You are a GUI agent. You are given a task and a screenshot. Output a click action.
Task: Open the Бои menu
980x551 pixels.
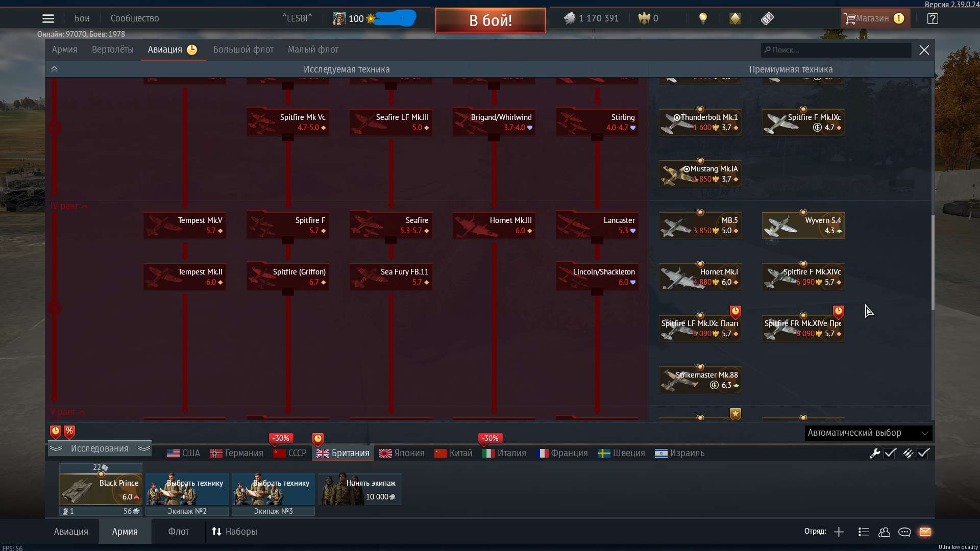(x=82, y=18)
